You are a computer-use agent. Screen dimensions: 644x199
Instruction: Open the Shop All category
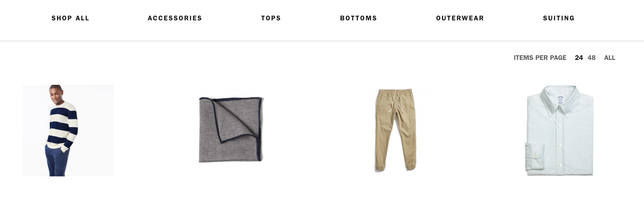[x=70, y=18]
